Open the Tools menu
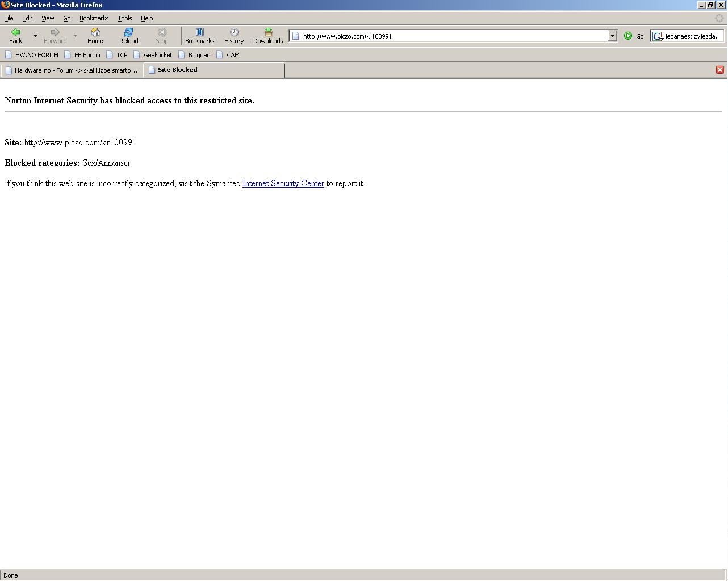This screenshot has height=581, width=728. point(125,18)
